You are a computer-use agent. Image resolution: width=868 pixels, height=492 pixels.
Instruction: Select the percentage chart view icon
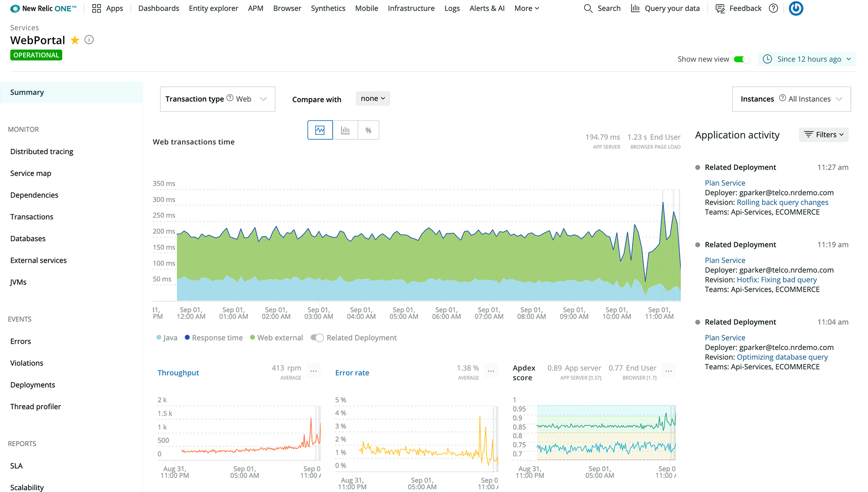point(368,130)
